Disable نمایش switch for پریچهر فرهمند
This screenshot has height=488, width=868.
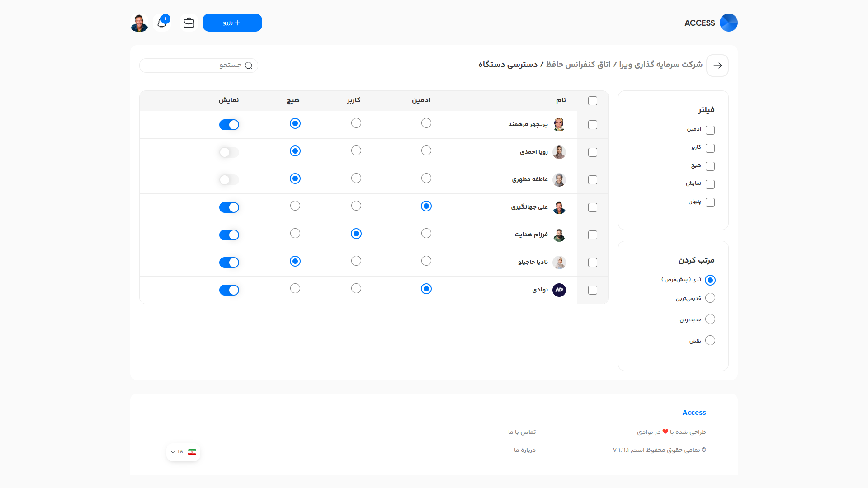coord(229,125)
